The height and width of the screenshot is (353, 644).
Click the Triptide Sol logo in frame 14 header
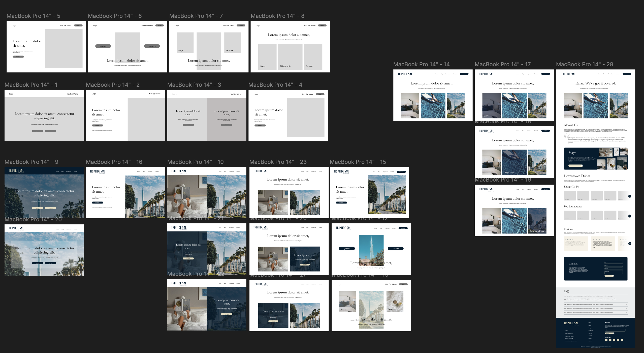(405, 74)
